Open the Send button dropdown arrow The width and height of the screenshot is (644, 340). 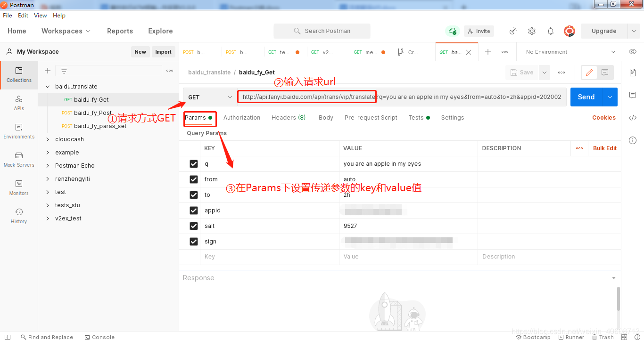610,97
